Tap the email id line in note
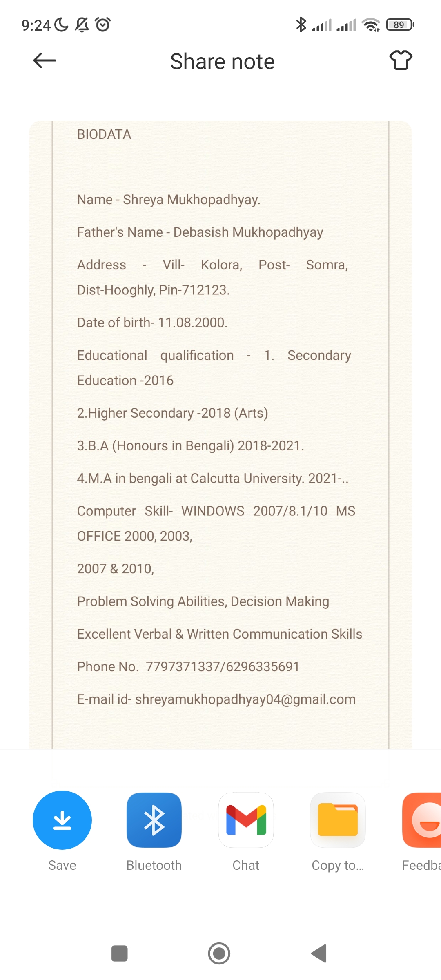 point(216,699)
